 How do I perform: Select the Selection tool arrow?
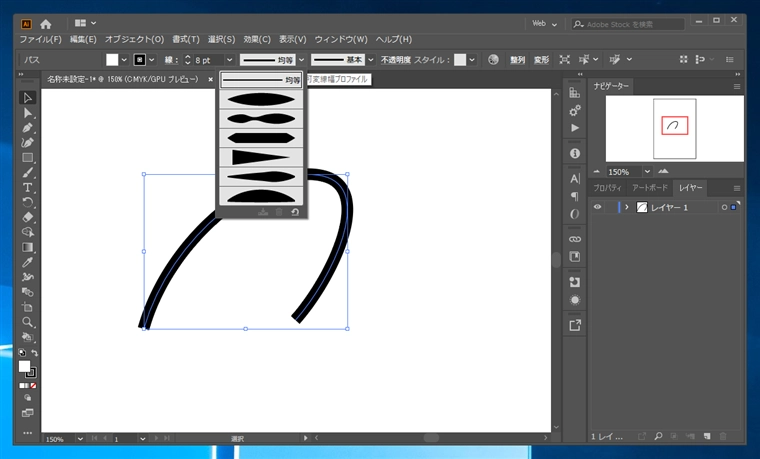[27, 98]
